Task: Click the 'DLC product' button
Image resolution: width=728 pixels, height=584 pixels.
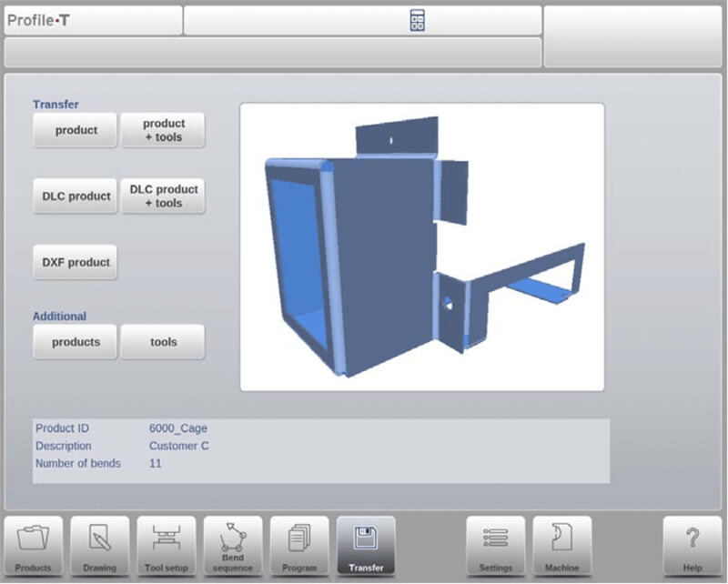Action: 76,196
